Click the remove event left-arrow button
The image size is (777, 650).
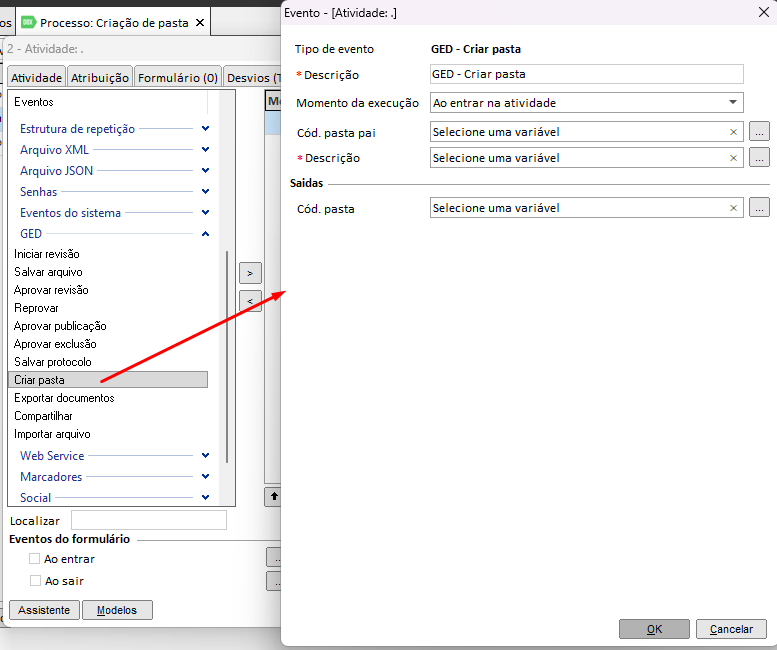point(250,301)
